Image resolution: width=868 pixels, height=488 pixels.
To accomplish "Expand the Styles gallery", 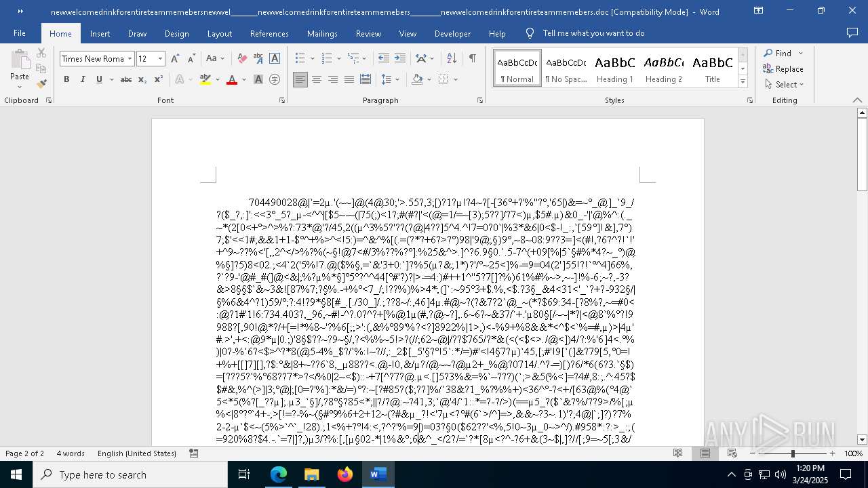I will (743, 82).
